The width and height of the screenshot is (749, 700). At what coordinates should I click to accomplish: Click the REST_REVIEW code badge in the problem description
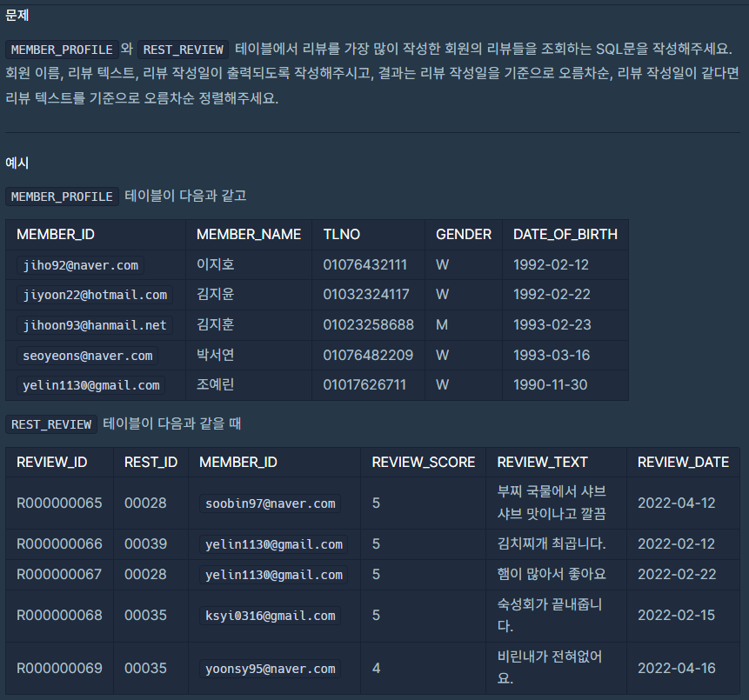pyautogui.click(x=183, y=50)
